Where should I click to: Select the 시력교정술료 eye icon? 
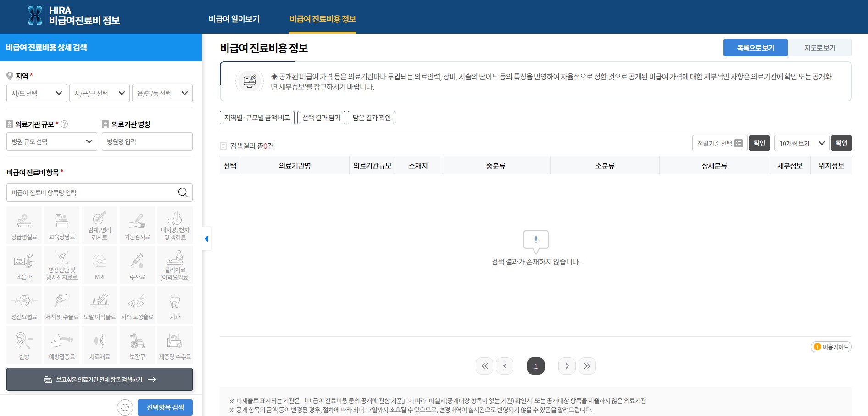[137, 304]
